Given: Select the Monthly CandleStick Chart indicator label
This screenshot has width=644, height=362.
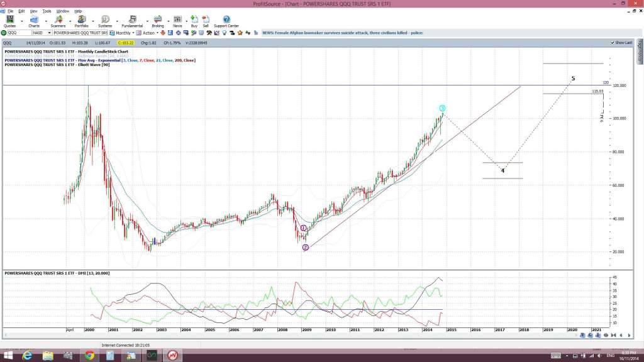Looking at the screenshot, I should (66, 52).
